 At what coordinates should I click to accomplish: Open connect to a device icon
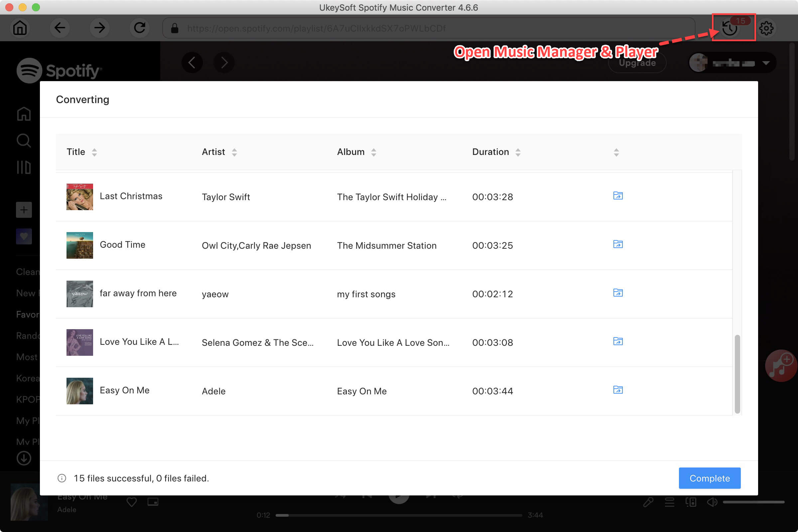click(691, 502)
